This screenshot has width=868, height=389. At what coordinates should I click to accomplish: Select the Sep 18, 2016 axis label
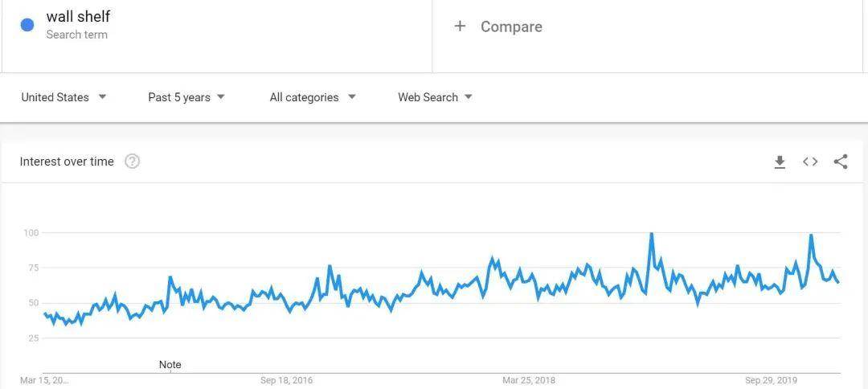pyautogui.click(x=286, y=380)
